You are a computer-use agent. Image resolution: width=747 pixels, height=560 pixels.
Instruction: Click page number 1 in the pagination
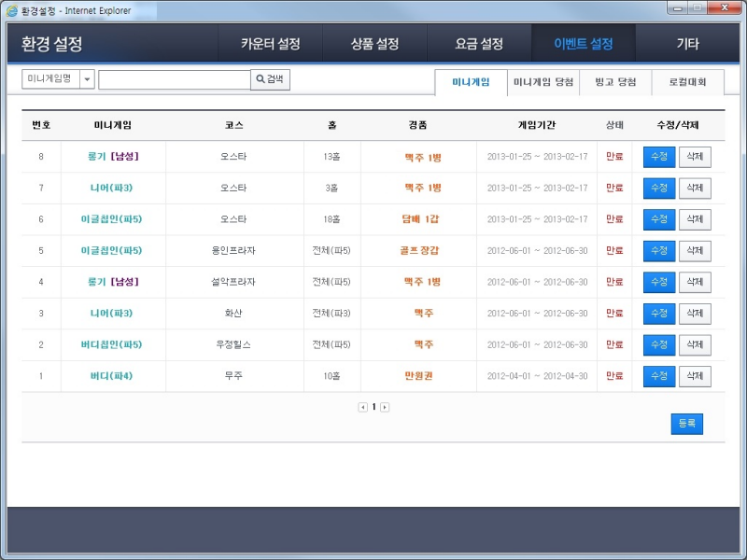click(373, 407)
